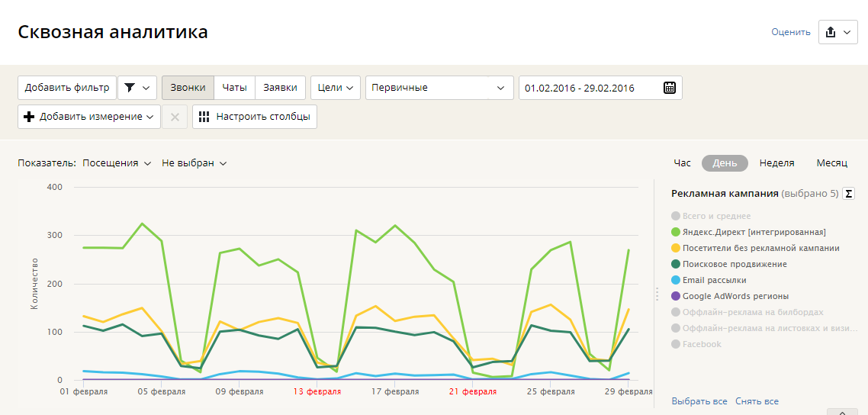The width and height of the screenshot is (868, 415).
Task: Click the Добавить фильтр button
Action: 67,88
